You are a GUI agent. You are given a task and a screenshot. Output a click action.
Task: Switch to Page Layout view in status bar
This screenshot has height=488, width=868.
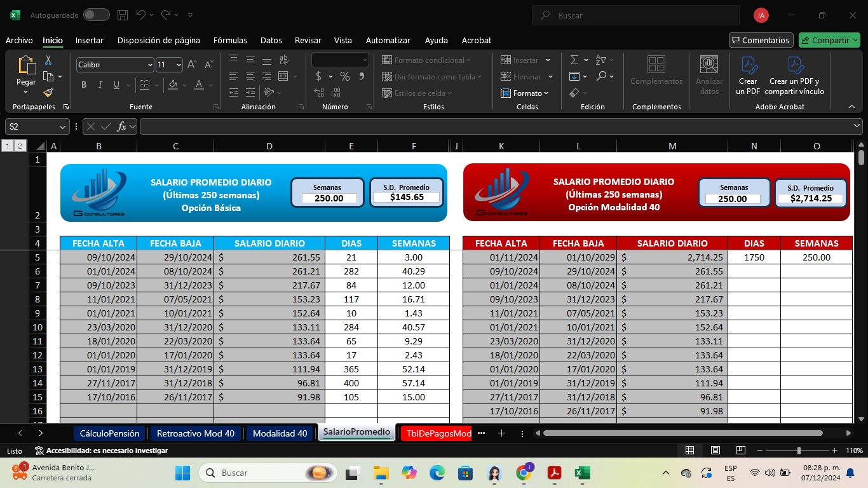pyautogui.click(x=715, y=451)
